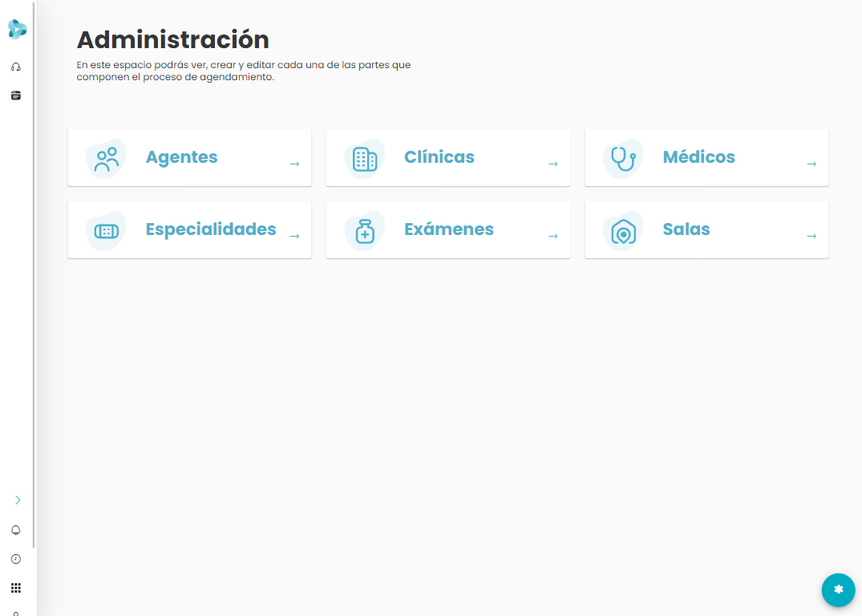The width and height of the screenshot is (862, 616).
Task: Click the arrow on the Salas card
Action: click(x=811, y=236)
